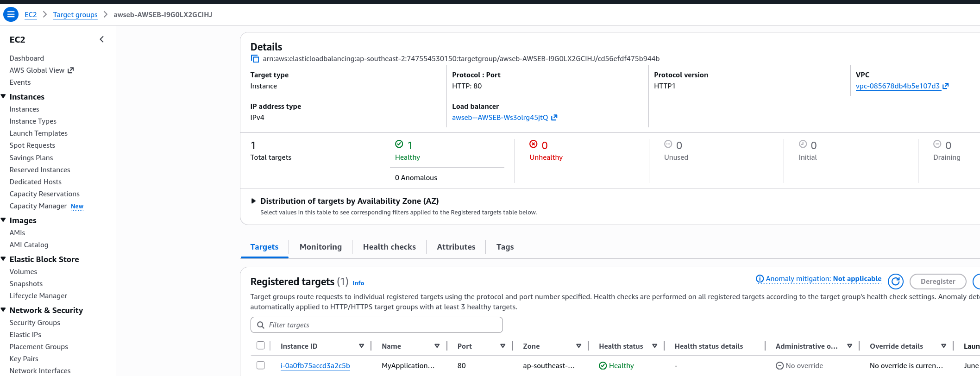This screenshot has width=980, height=376.
Task: Collapse the Network & Security section
Action: tap(3, 310)
